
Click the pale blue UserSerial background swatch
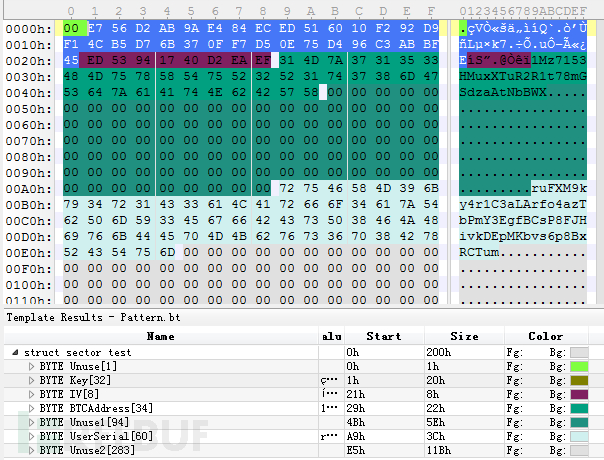[x=579, y=436]
